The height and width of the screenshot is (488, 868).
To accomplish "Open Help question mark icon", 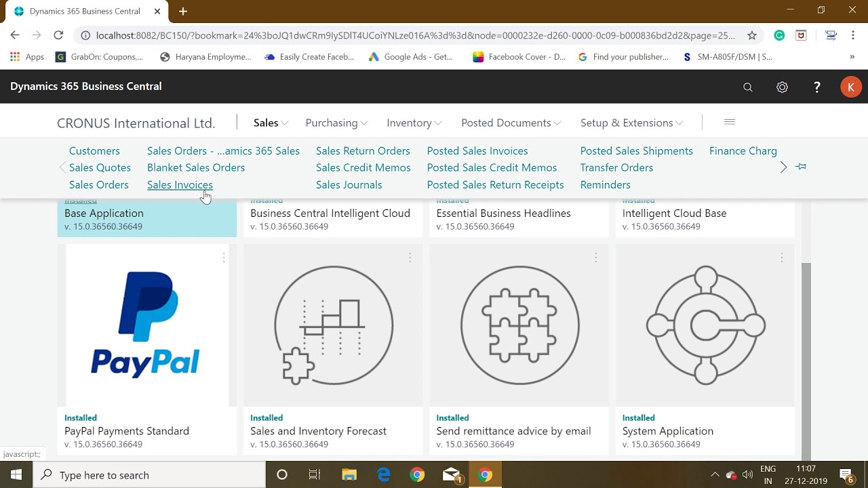I will pos(817,87).
